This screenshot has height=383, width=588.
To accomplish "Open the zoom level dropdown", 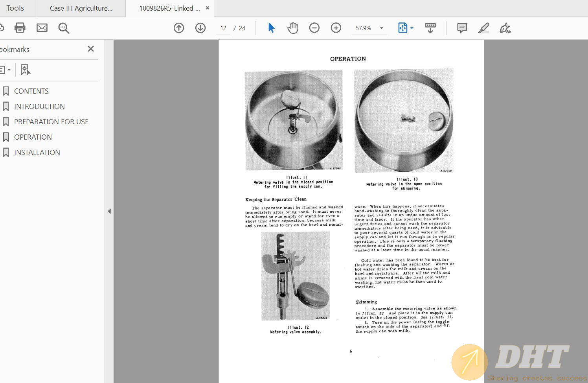I will pos(381,28).
